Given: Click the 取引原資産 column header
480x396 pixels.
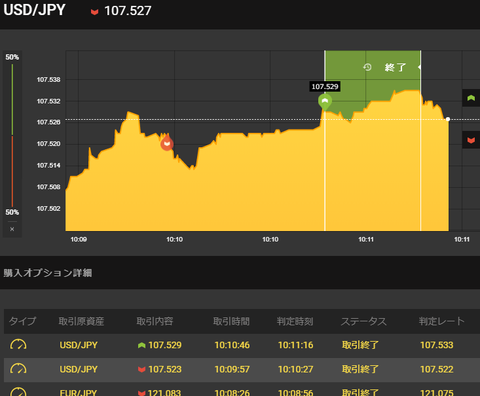Looking at the screenshot, I should point(81,321).
